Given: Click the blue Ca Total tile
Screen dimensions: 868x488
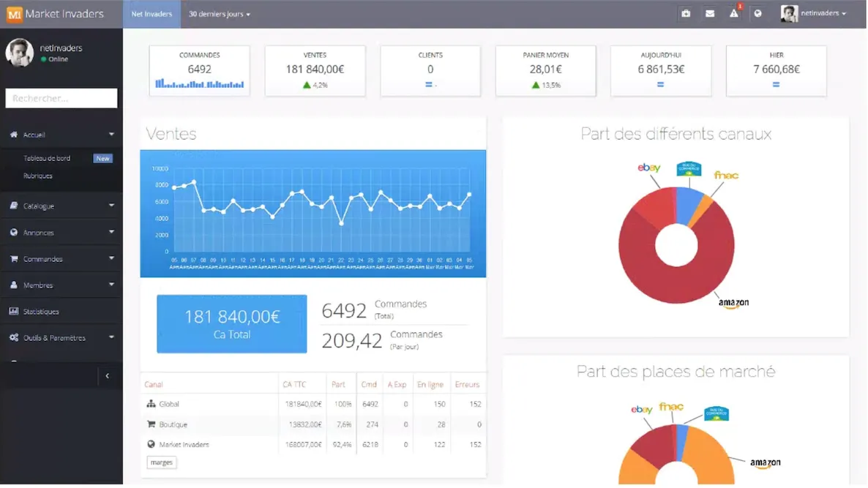Looking at the screenshot, I should coord(231,324).
